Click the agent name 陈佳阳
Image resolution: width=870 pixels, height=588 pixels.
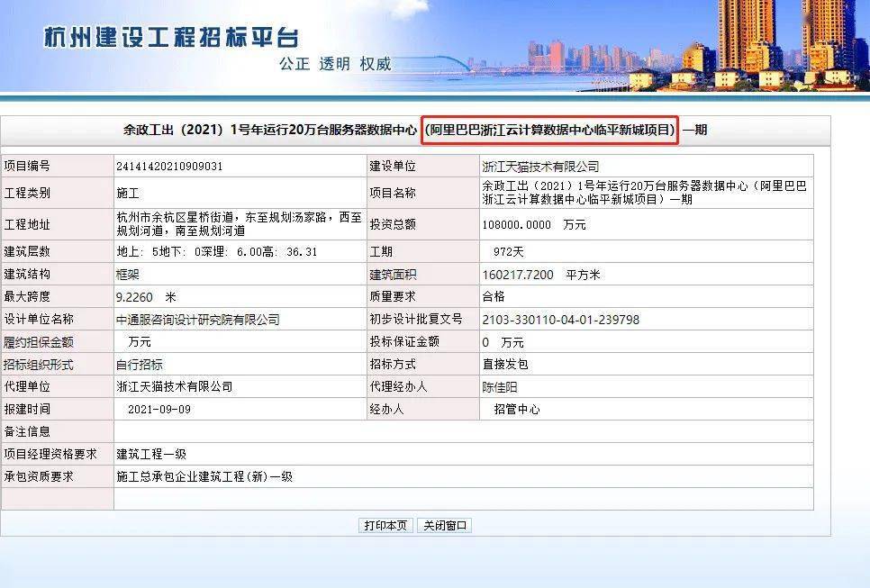(499, 387)
